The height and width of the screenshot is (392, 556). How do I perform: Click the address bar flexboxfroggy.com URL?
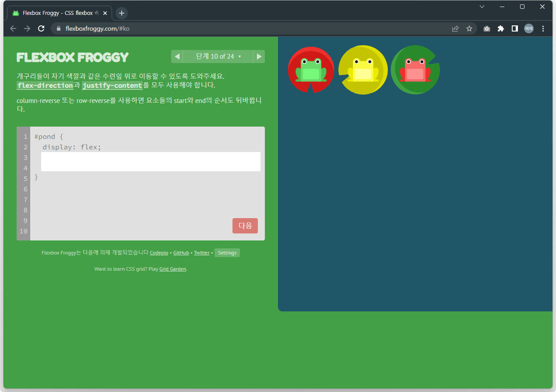tap(97, 28)
